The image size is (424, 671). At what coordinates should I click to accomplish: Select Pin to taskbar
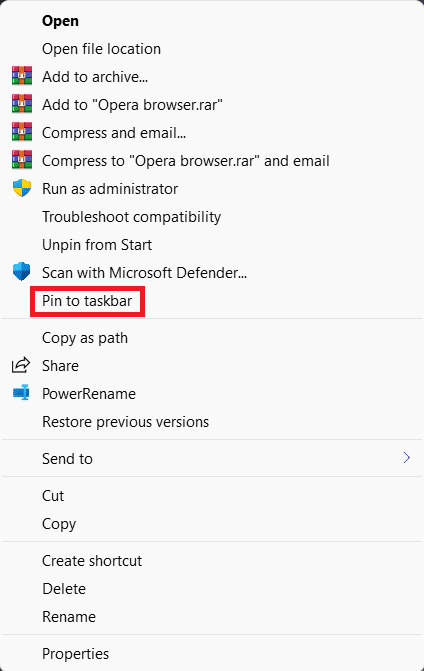pos(87,301)
